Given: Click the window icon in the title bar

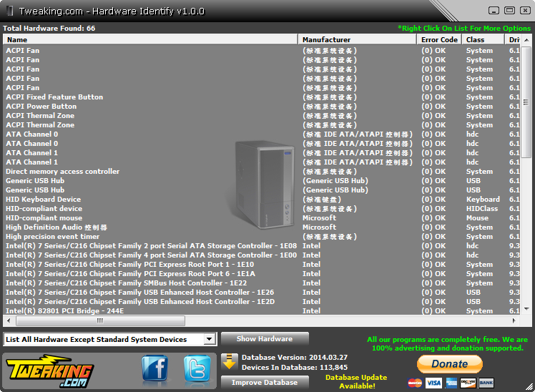Looking at the screenshot, I should [10, 11].
